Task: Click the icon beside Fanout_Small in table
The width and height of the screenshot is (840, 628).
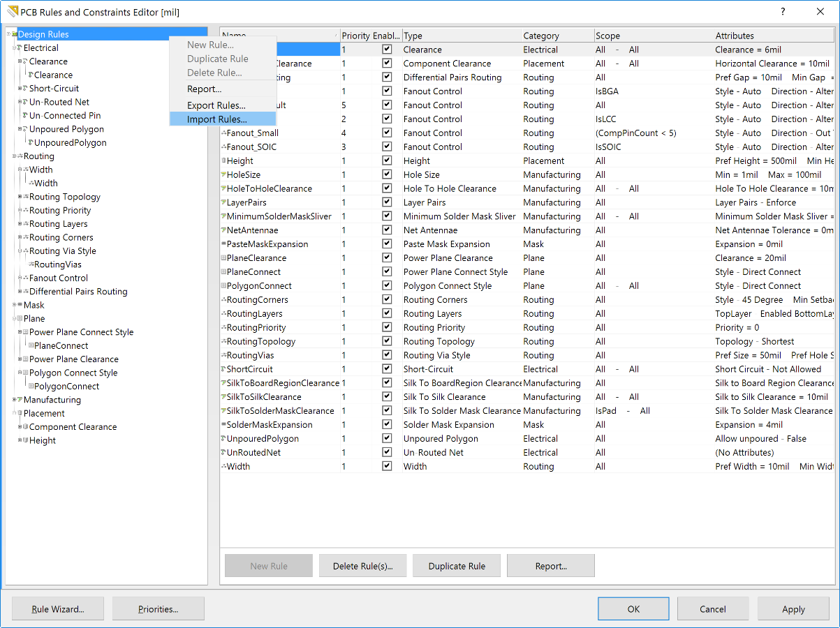Action: point(223,133)
